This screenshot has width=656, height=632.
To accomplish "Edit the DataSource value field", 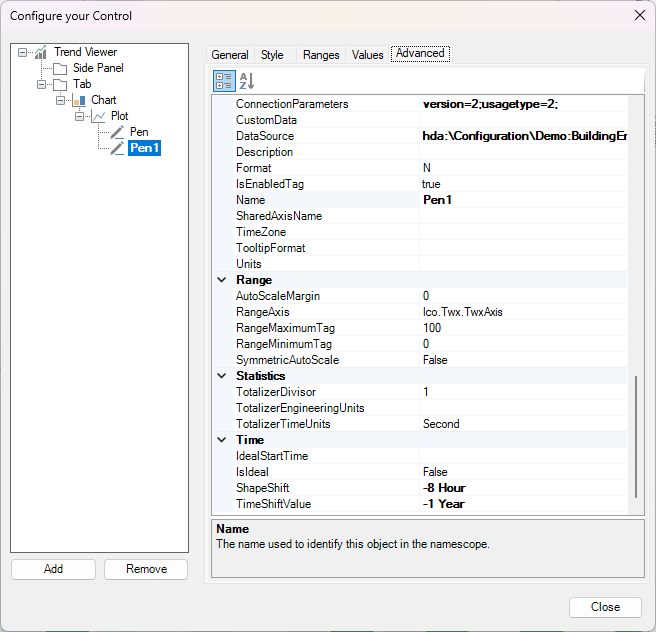I will pyautogui.click(x=523, y=136).
